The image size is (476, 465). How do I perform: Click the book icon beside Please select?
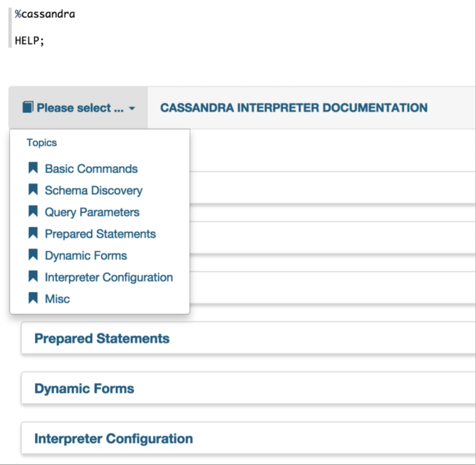click(27, 108)
